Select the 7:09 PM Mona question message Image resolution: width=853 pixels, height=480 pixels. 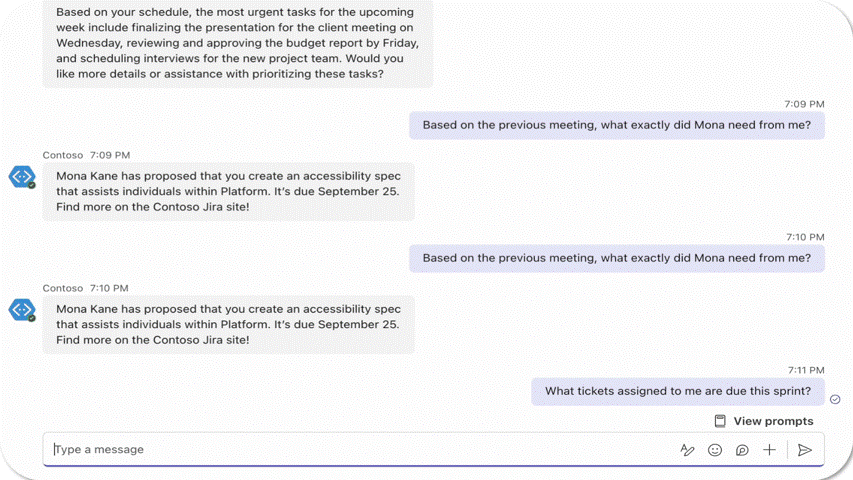pyautogui.click(x=616, y=125)
